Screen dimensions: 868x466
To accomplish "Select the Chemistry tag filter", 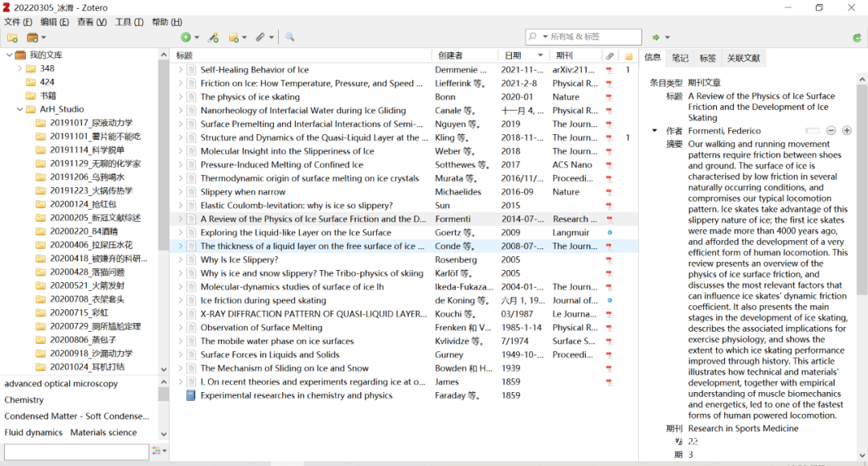I will (x=24, y=400).
